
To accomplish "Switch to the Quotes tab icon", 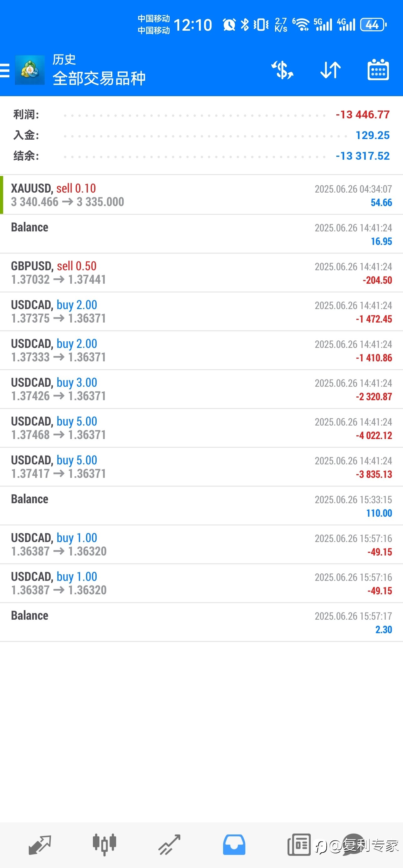I will [x=40, y=845].
